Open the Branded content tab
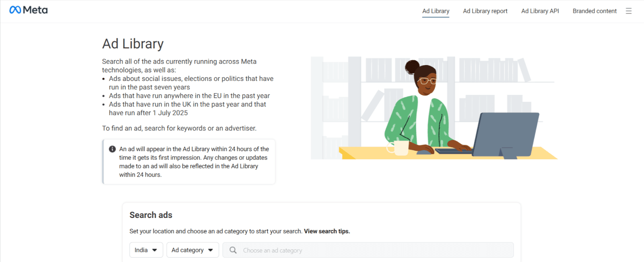 click(594, 11)
